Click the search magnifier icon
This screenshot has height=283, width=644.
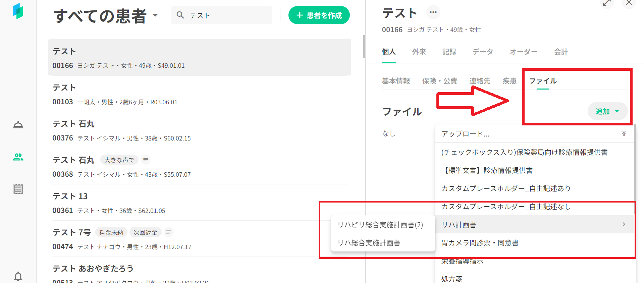180,15
